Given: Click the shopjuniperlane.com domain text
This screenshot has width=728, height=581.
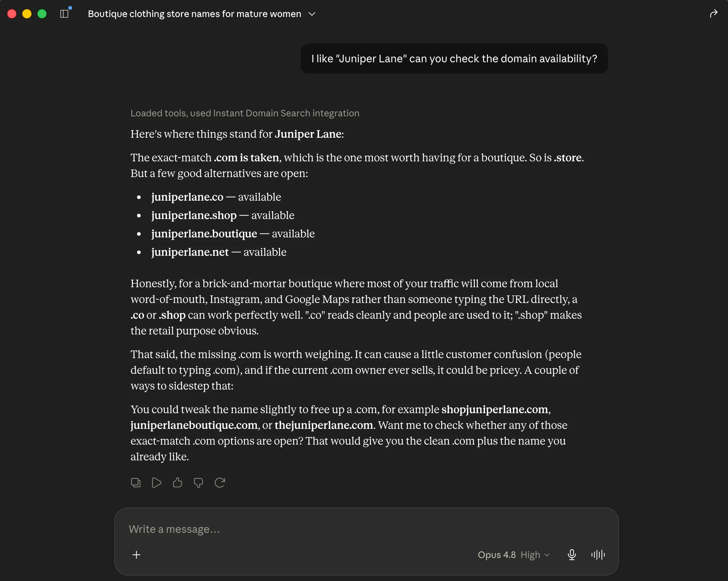Looking at the screenshot, I should click(x=495, y=409).
